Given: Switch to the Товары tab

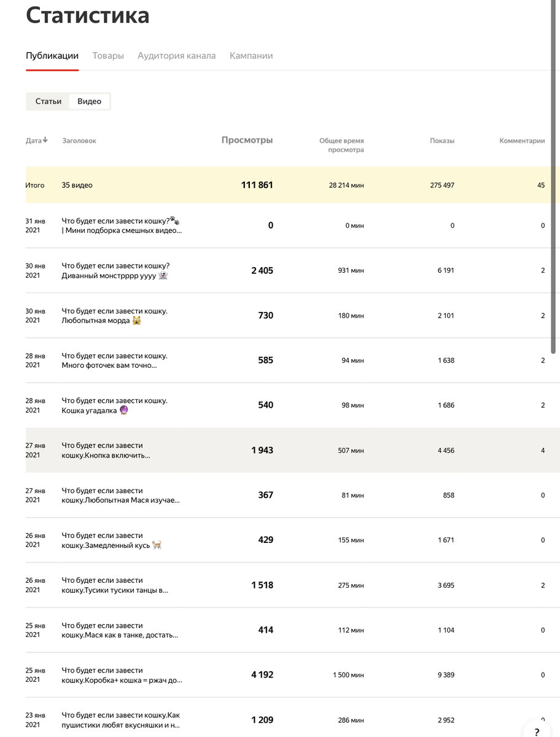Looking at the screenshot, I should pyautogui.click(x=108, y=56).
